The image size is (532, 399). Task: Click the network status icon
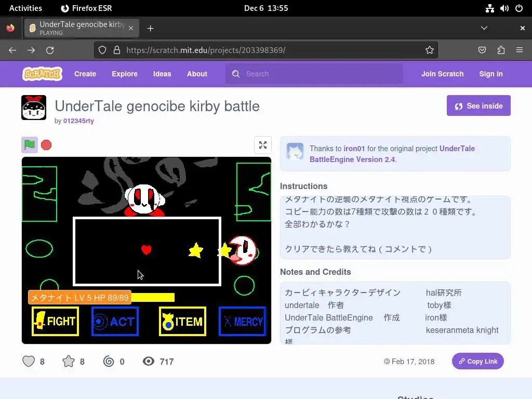click(489, 8)
